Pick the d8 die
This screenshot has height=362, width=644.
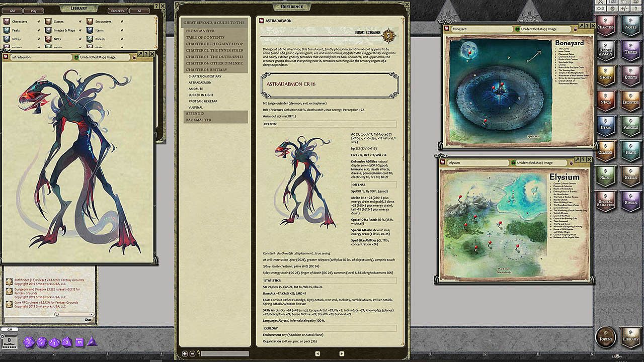pos(67,342)
